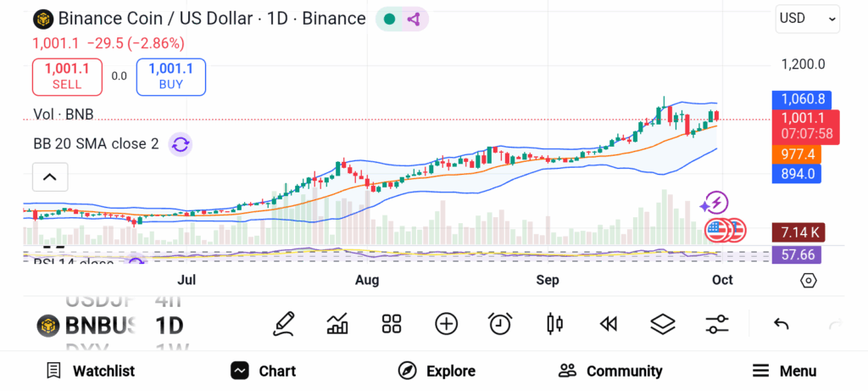Open the object tree layers icon
The width and height of the screenshot is (868, 391).
coord(662,323)
